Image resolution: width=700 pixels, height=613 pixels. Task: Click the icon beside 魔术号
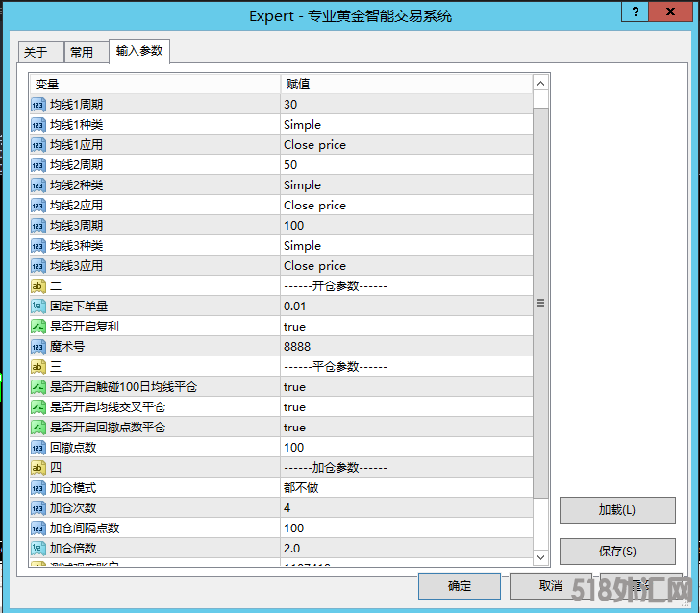tap(38, 347)
